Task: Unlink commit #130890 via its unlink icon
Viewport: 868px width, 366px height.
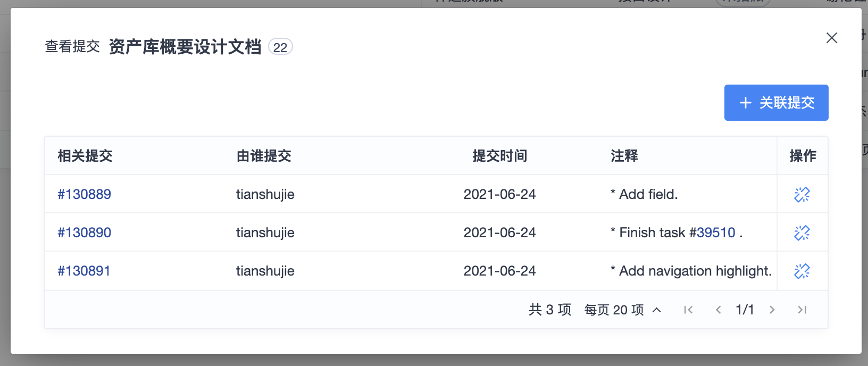Action: tap(802, 233)
